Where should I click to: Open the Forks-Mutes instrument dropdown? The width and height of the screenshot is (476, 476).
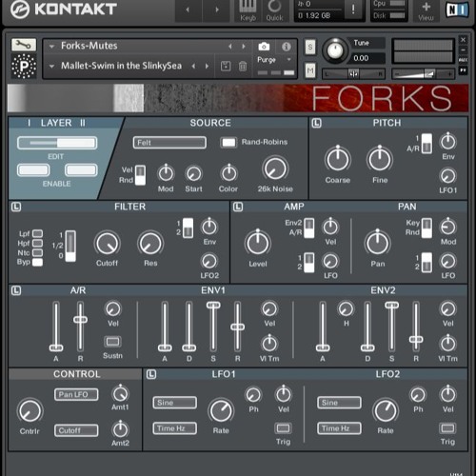[51, 47]
